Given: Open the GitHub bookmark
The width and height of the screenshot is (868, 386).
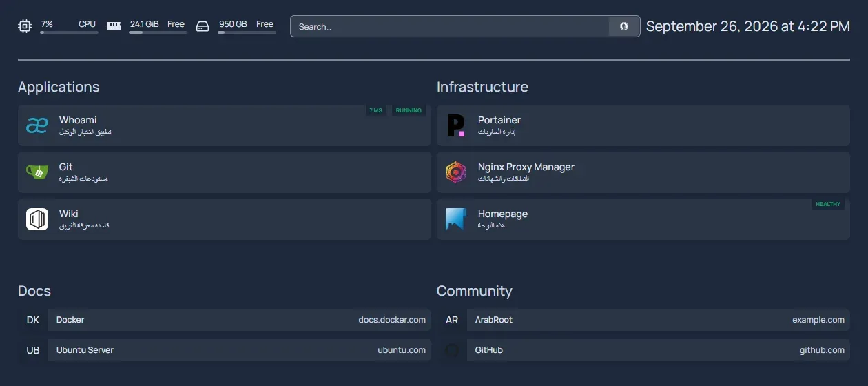Looking at the screenshot, I should tap(643, 350).
